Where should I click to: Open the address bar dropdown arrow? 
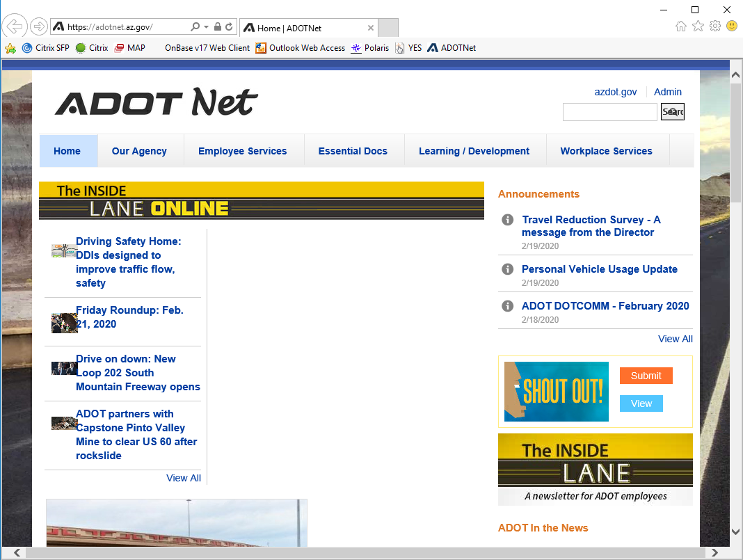[206, 27]
